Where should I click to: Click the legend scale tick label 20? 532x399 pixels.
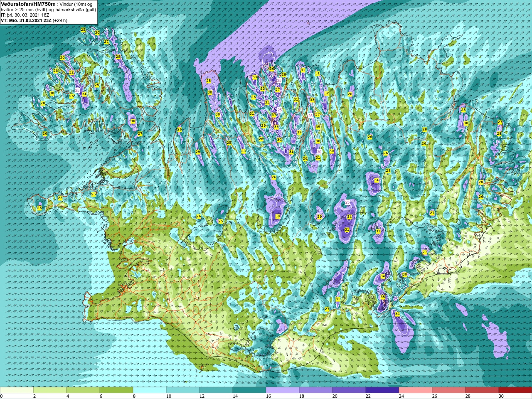point(335,396)
